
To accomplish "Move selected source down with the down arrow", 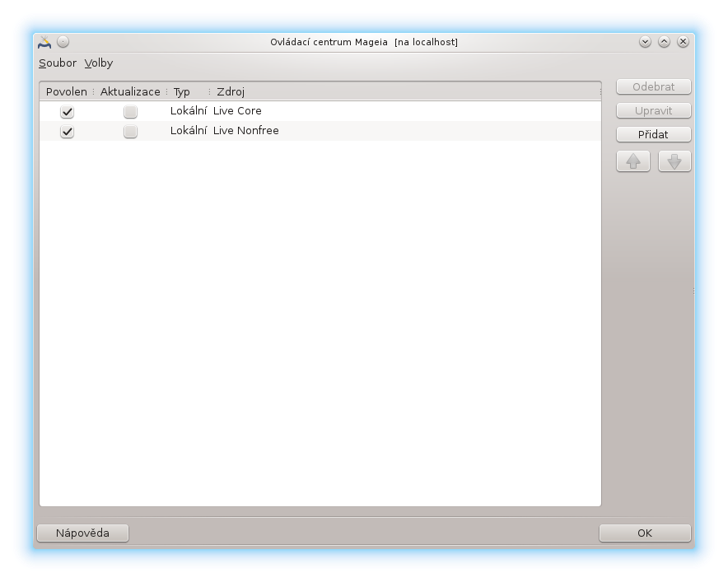I will pos(674,161).
